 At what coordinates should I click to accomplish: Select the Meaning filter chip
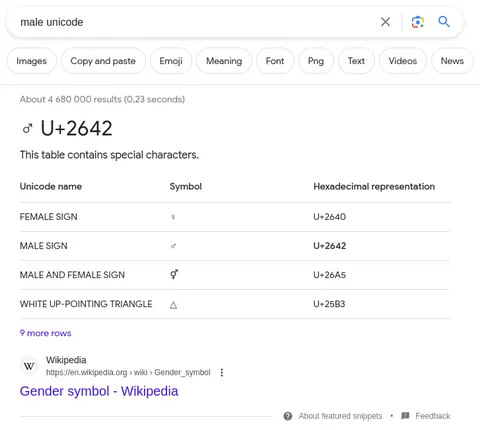pyautogui.click(x=224, y=61)
